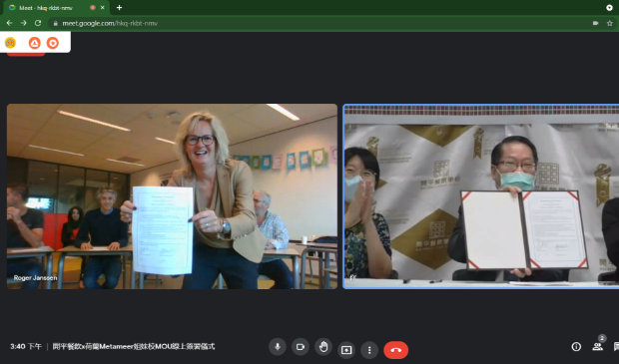
Task: Go back using browser back arrow
Action: point(9,23)
